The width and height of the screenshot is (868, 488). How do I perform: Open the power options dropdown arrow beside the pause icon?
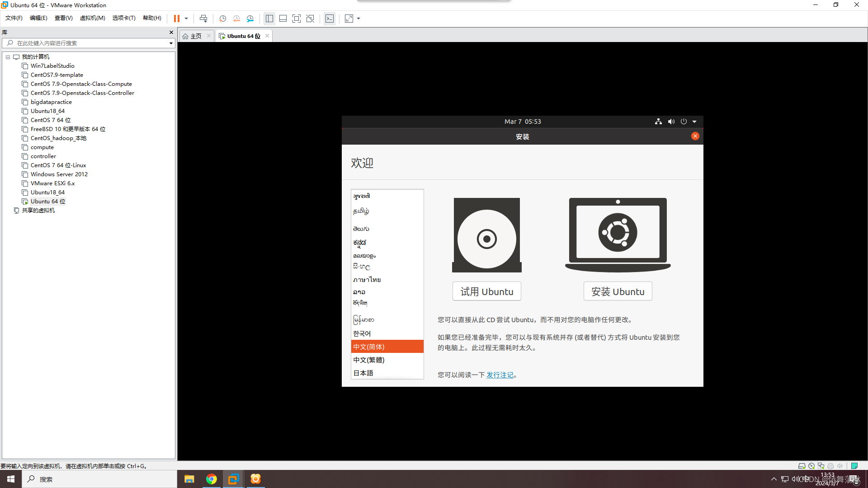click(x=186, y=19)
